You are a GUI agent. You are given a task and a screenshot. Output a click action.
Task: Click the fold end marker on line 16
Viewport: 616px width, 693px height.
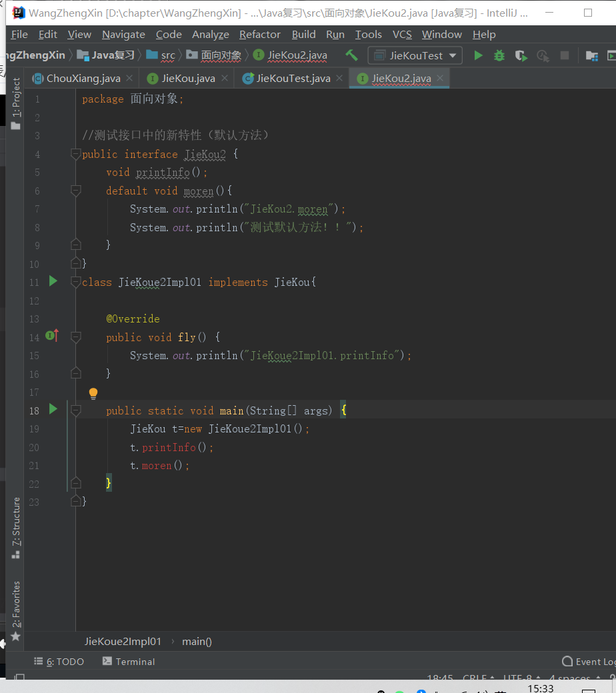75,373
